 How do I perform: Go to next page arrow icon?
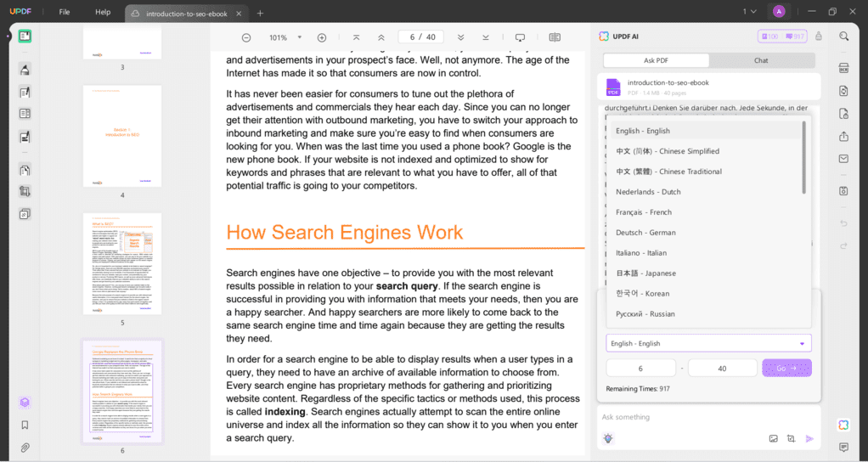(460, 37)
